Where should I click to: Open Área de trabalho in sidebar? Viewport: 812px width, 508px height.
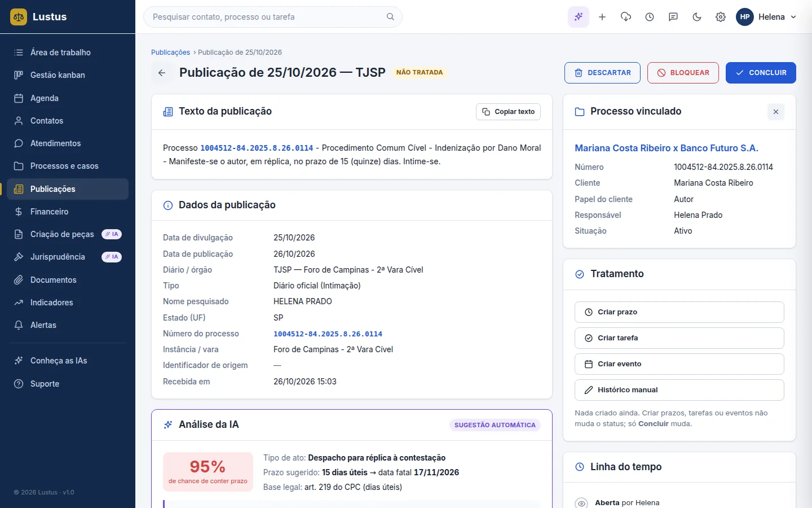coord(68,52)
